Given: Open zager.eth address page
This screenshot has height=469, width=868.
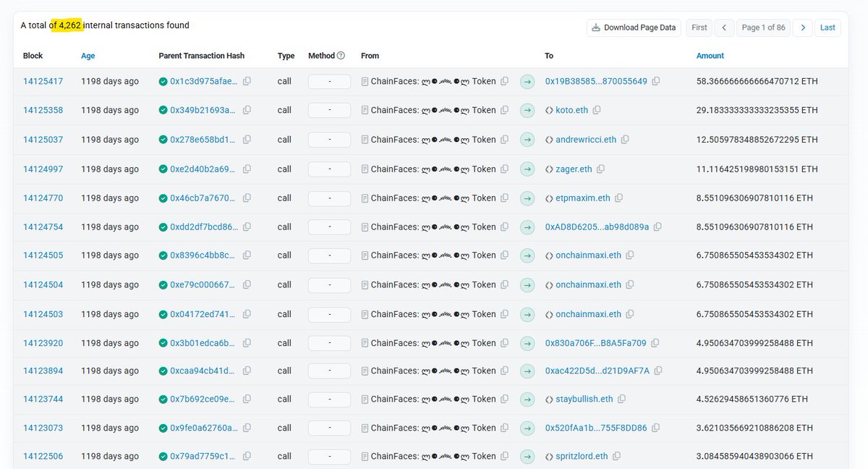Looking at the screenshot, I should (x=574, y=169).
